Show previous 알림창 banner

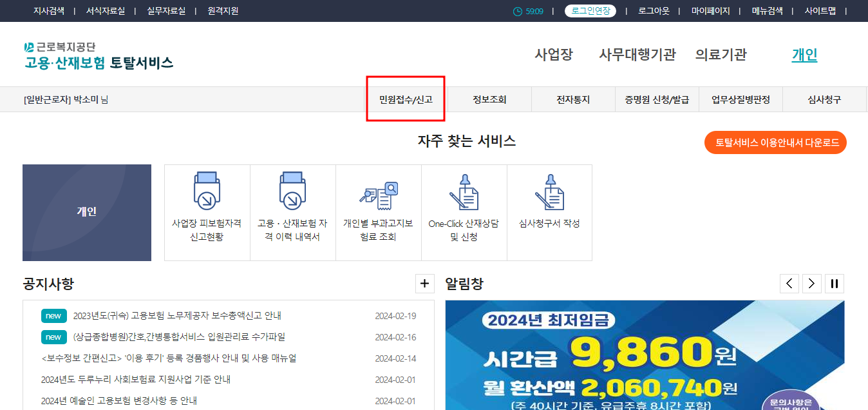789,283
